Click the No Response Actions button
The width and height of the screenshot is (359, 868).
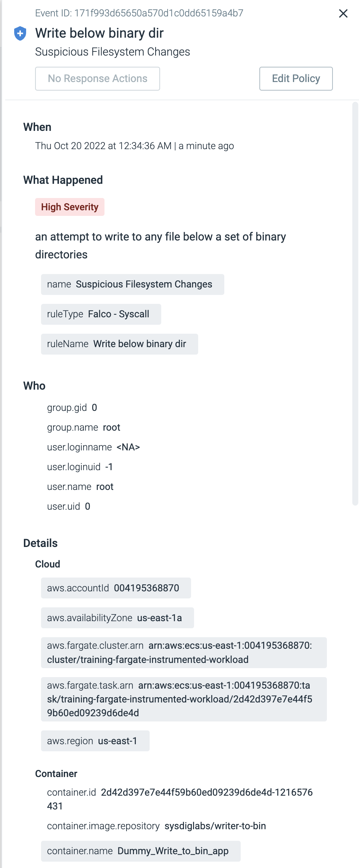coord(97,79)
